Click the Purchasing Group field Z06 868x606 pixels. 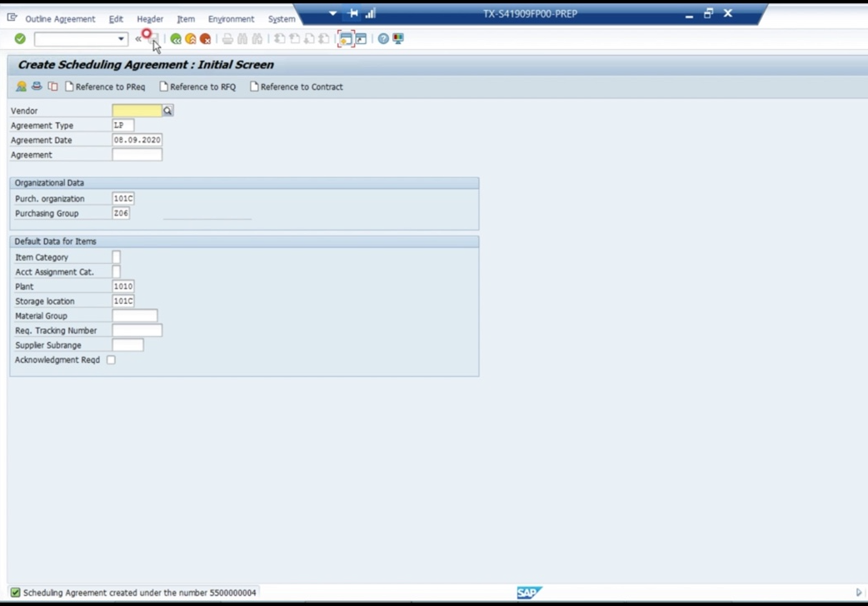point(121,213)
